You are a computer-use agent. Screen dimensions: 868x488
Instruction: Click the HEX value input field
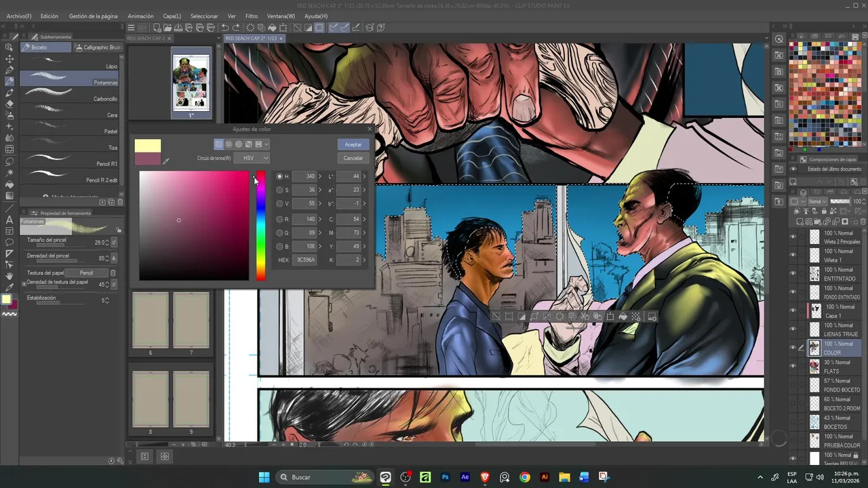[x=305, y=260]
